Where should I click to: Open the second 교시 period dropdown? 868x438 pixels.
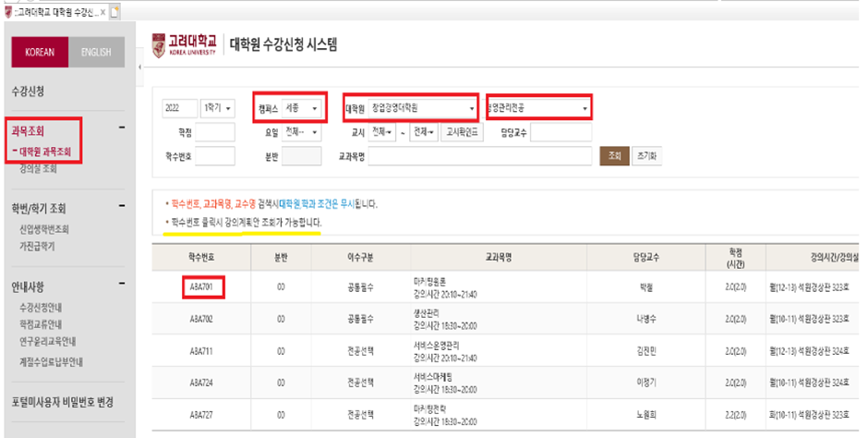pyautogui.click(x=424, y=132)
